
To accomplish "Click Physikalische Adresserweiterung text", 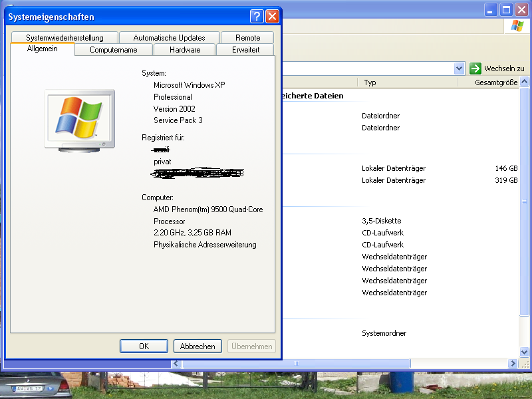I will [x=205, y=245].
